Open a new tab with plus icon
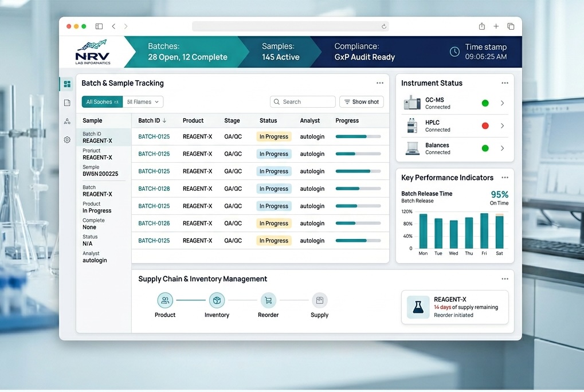Screen dimensions: 584x392 coord(496,26)
